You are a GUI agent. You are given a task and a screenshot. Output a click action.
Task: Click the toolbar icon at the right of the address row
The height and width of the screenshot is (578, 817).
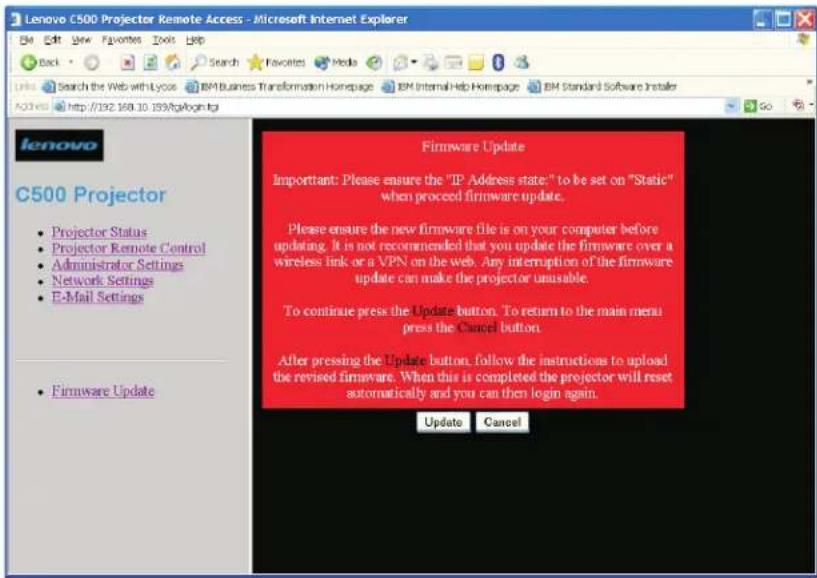tap(798, 106)
